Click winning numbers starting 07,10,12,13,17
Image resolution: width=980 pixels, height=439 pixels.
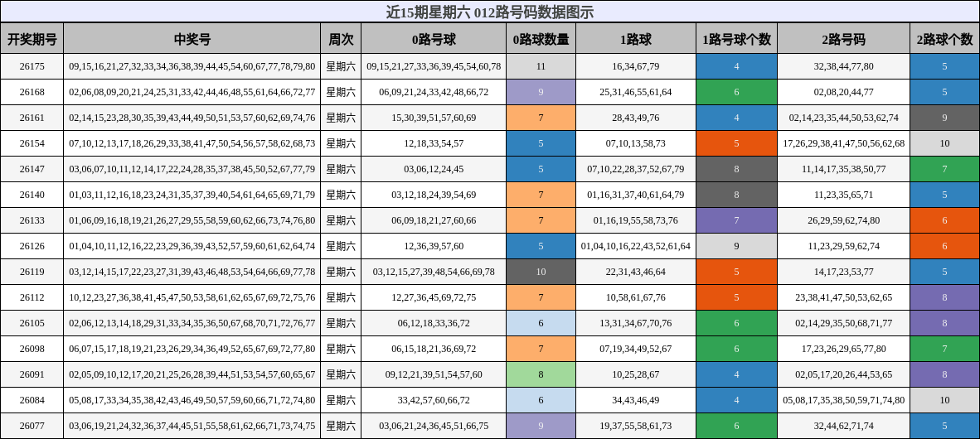[x=192, y=143]
